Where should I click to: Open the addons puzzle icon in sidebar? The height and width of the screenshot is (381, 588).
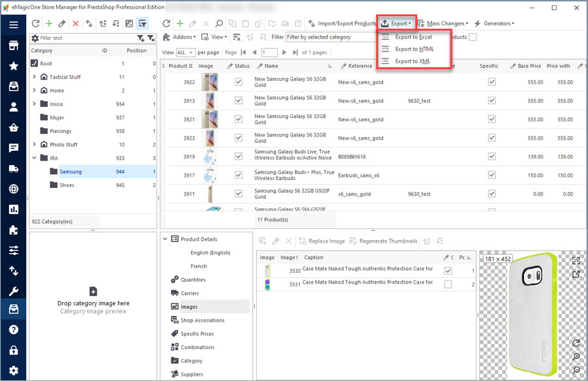(14, 230)
